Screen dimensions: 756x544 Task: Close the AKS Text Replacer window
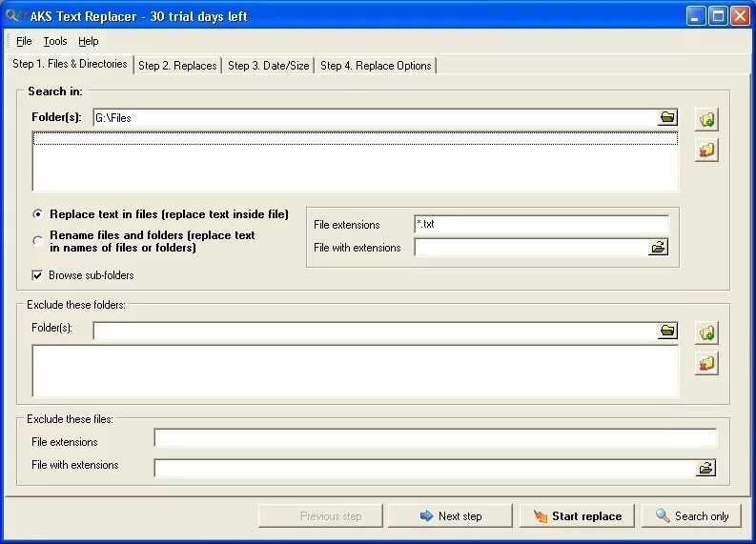[740, 16]
